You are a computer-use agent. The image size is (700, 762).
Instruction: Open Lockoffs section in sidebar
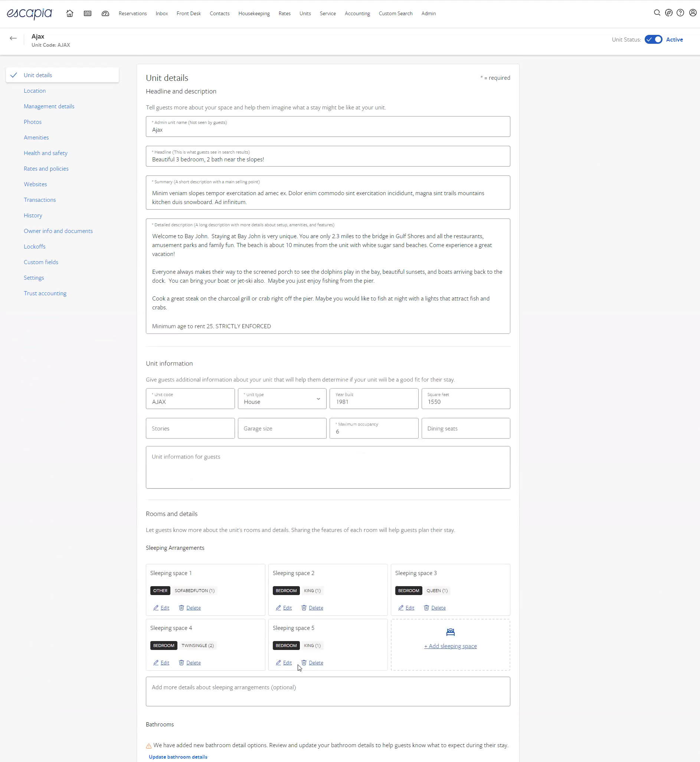(x=35, y=246)
